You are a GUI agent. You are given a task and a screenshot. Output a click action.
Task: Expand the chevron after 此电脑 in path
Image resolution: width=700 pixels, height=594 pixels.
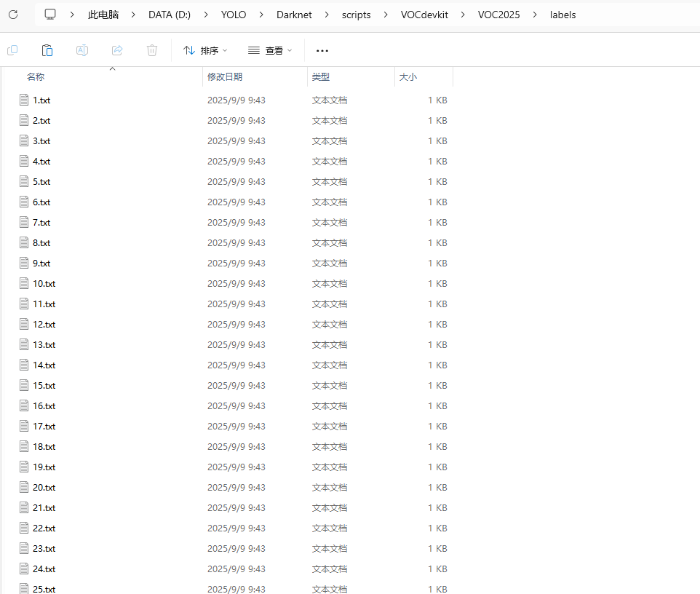133,15
